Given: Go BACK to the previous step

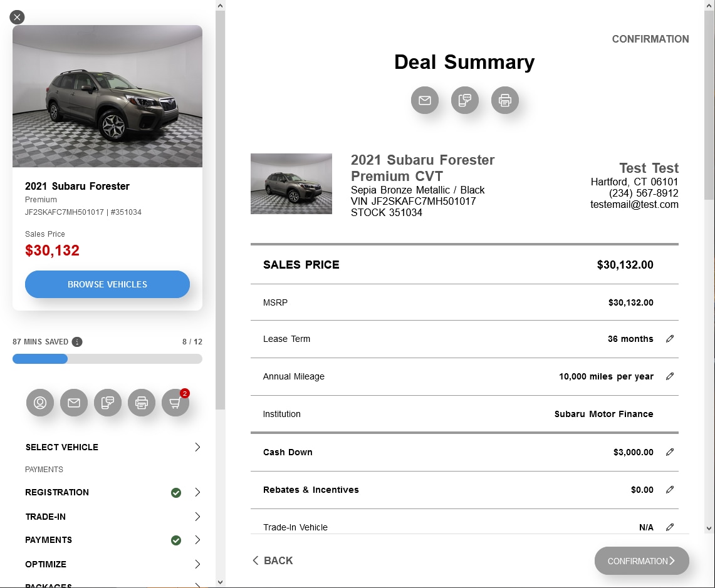Looking at the screenshot, I should [273, 560].
